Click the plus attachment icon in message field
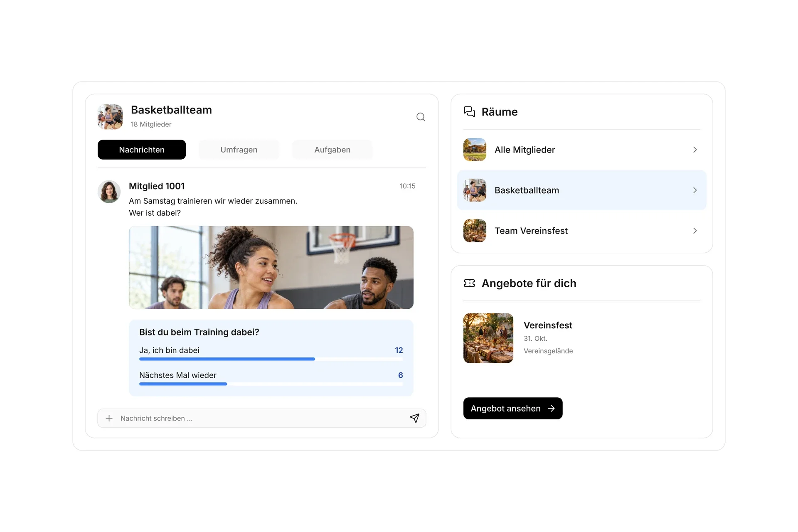798x532 pixels. point(109,418)
